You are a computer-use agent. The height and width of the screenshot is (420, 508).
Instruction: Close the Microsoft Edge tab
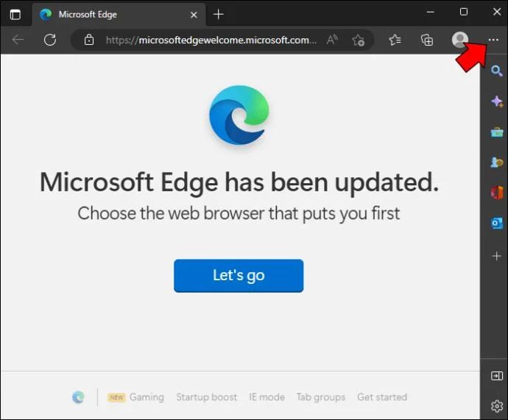coord(194,15)
